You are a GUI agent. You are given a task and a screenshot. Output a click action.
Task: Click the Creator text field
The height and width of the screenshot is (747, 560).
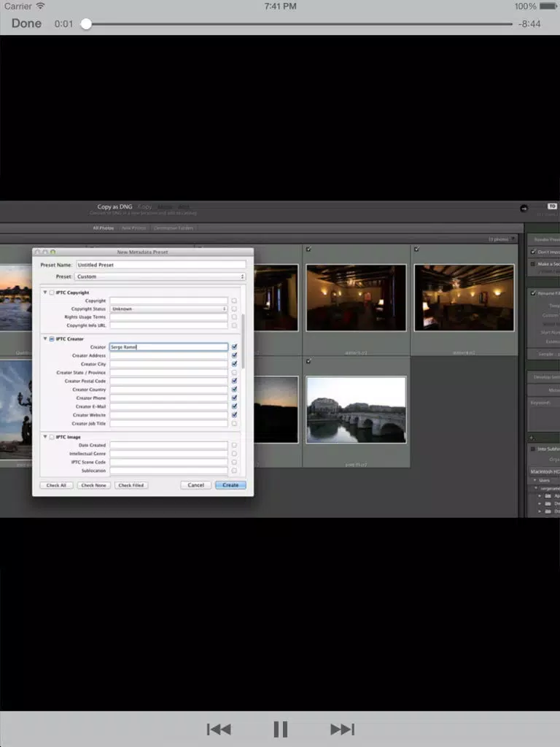pyautogui.click(x=168, y=347)
